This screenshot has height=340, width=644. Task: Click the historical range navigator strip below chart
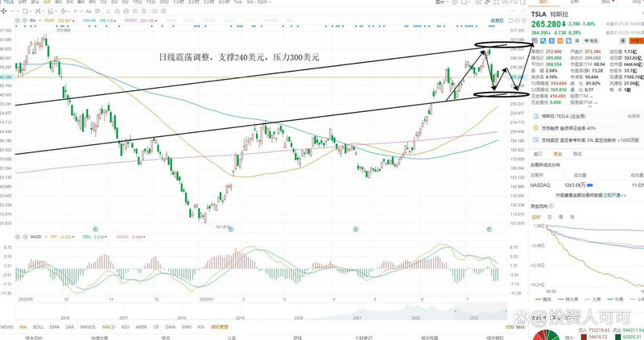261,311
